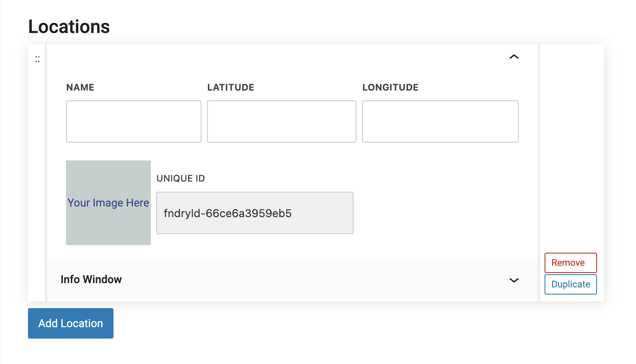Remove this location
The width and height of the screenshot is (636, 364).
click(570, 263)
